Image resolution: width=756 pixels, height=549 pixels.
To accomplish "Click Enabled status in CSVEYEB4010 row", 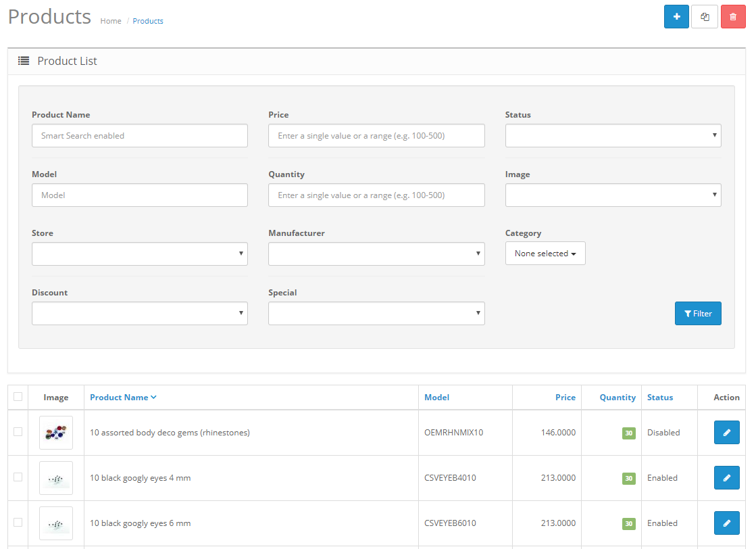I will 663,478.
